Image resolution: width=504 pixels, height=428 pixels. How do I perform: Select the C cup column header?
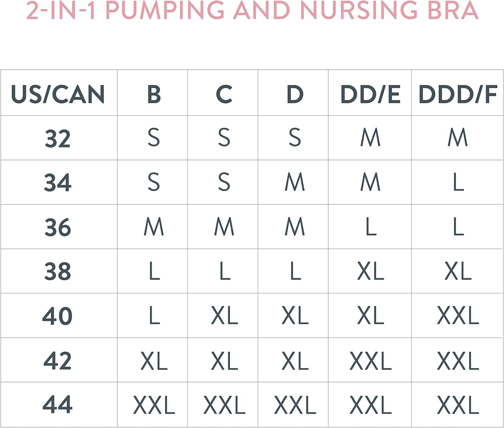(x=224, y=94)
